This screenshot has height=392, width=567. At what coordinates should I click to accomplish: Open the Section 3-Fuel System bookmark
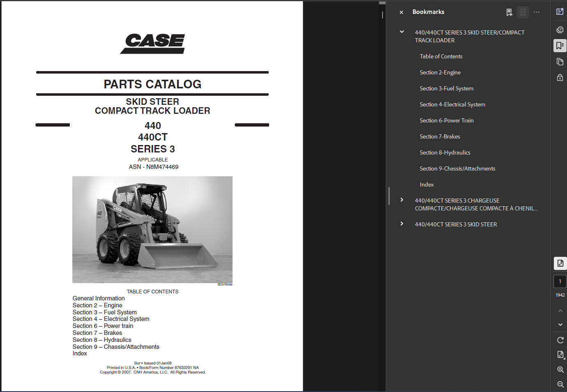pyautogui.click(x=446, y=88)
